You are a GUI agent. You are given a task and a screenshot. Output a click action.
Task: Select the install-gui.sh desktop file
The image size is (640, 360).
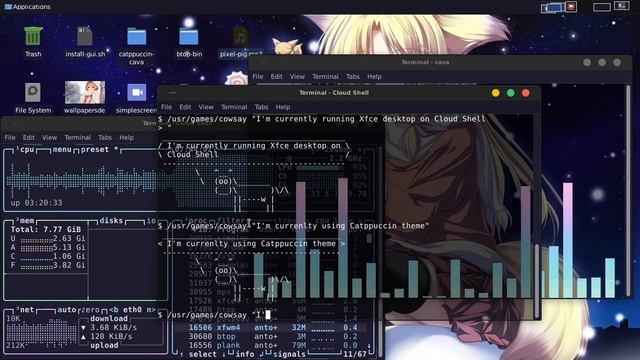[x=85, y=41]
